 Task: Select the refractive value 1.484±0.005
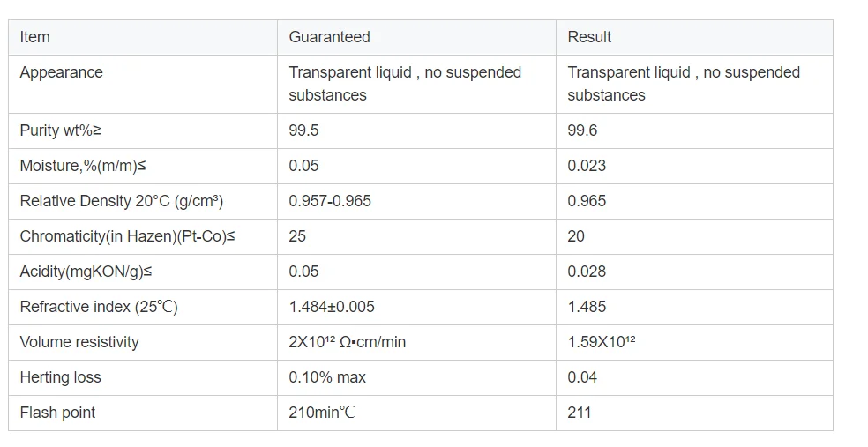[x=332, y=307]
